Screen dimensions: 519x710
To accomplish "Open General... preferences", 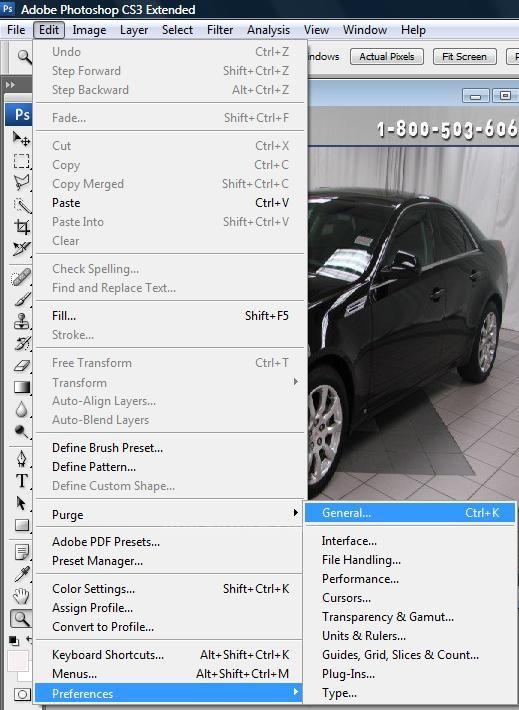I will click(410, 513).
